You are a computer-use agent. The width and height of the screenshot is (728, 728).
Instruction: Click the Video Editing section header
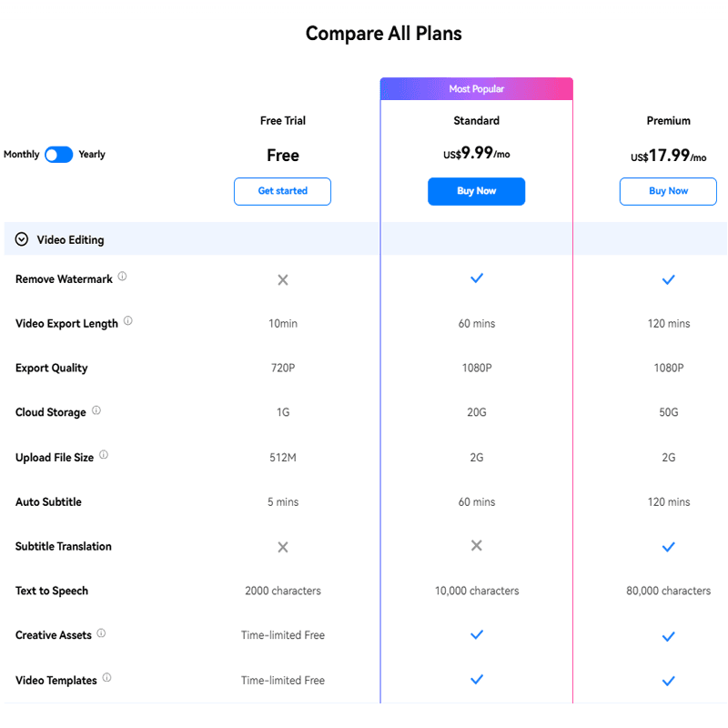click(71, 240)
